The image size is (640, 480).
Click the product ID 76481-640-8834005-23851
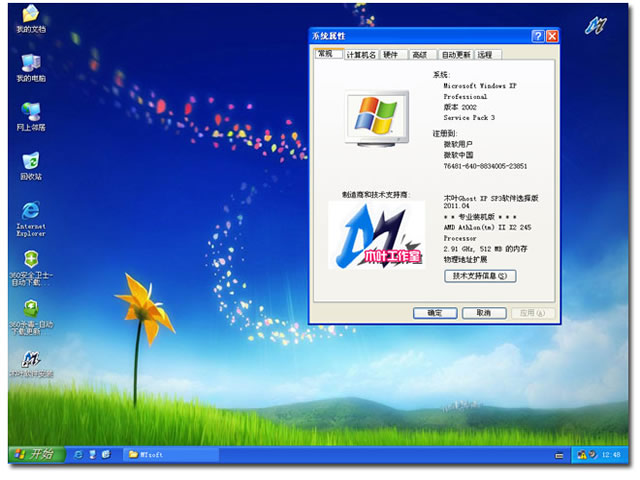485,166
